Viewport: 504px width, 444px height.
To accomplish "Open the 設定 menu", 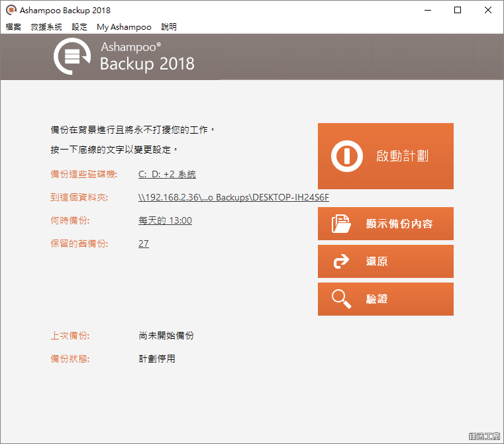I will coord(79,27).
